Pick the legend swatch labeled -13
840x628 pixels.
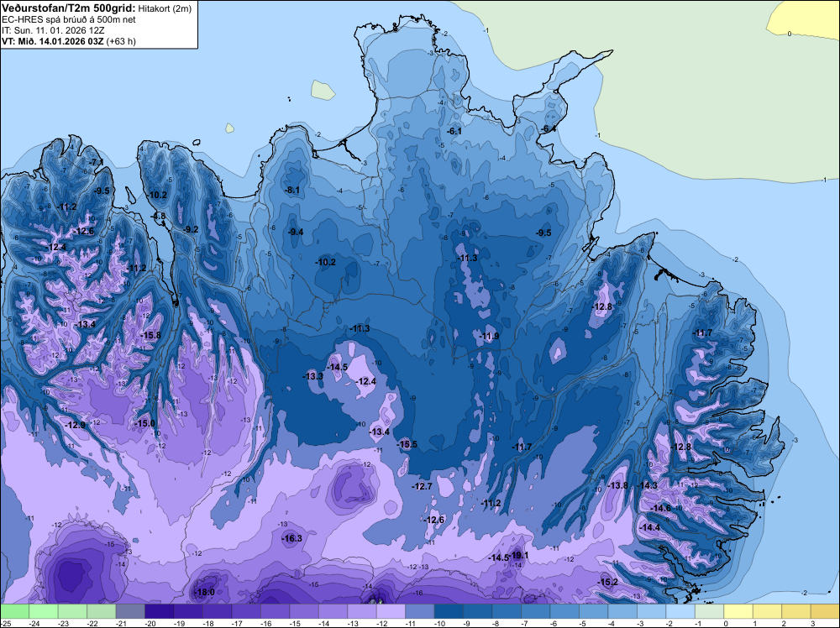361,611
